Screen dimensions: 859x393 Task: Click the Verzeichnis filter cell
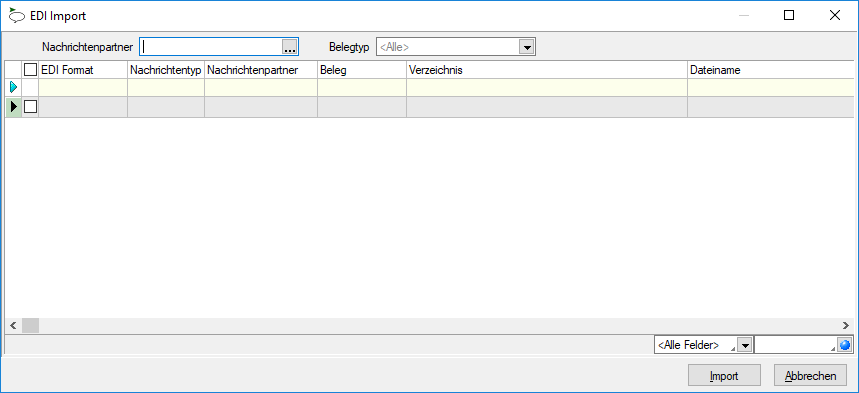click(547, 87)
